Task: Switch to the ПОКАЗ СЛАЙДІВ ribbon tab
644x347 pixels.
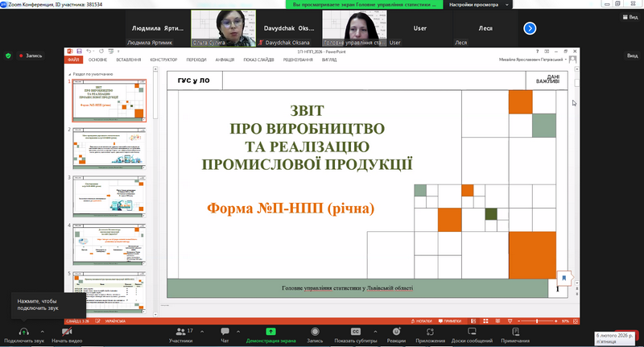Action: pyautogui.click(x=258, y=60)
